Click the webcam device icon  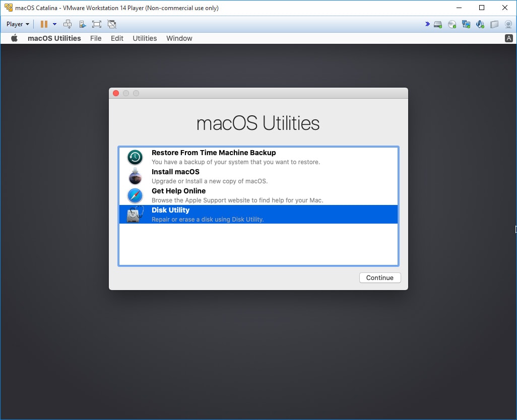[x=509, y=24]
